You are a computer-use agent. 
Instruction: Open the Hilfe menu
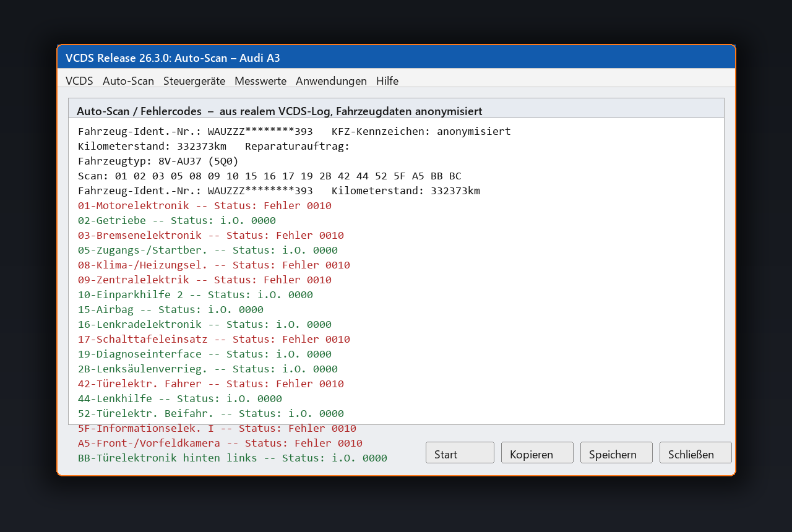point(387,81)
